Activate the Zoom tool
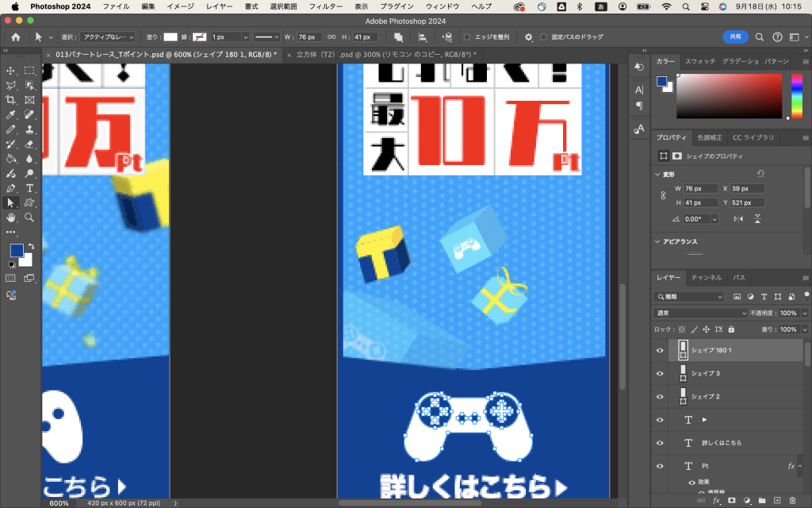This screenshot has height=508, width=812. click(x=29, y=217)
